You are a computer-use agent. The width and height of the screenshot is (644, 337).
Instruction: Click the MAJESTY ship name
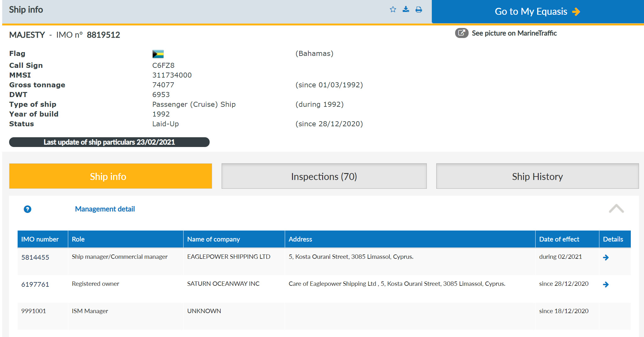(x=27, y=35)
